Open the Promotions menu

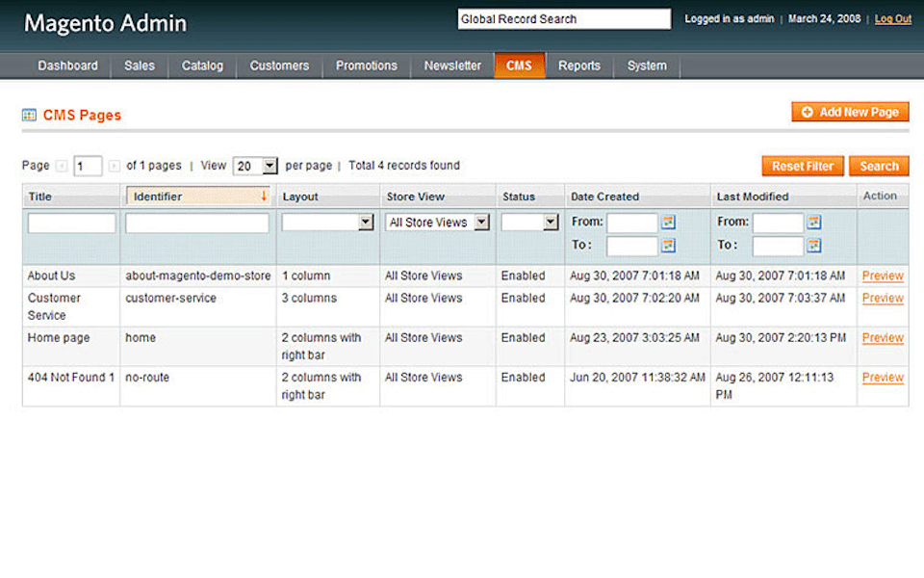(367, 66)
